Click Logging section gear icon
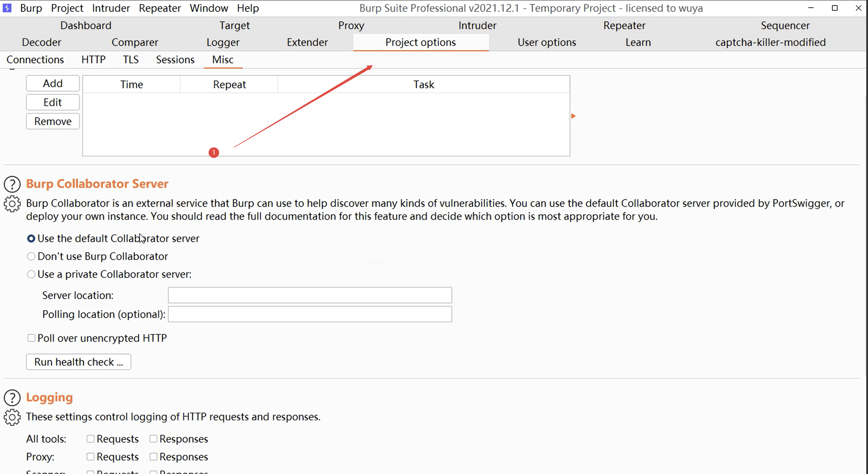 click(12, 417)
